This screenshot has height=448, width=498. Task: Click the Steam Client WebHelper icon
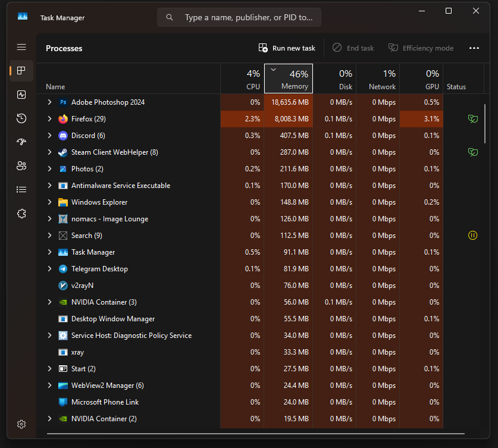(63, 152)
